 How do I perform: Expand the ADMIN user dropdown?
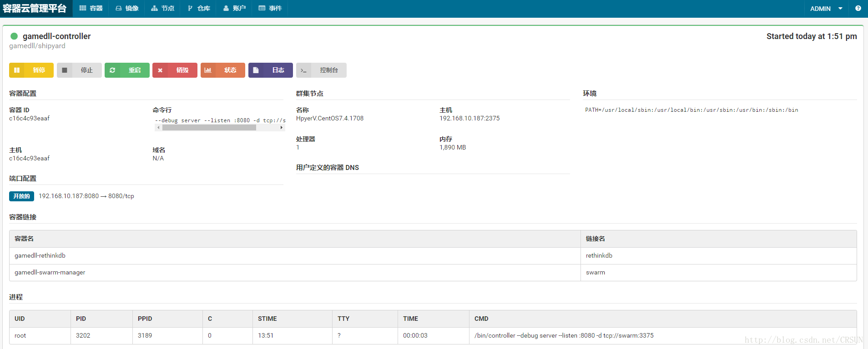tap(826, 9)
